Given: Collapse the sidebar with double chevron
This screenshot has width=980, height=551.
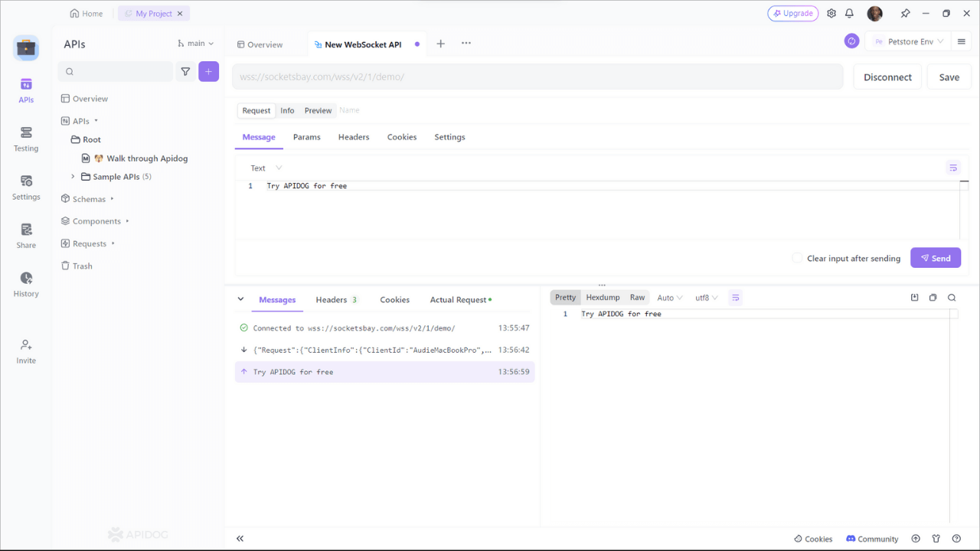Looking at the screenshot, I should pos(240,539).
